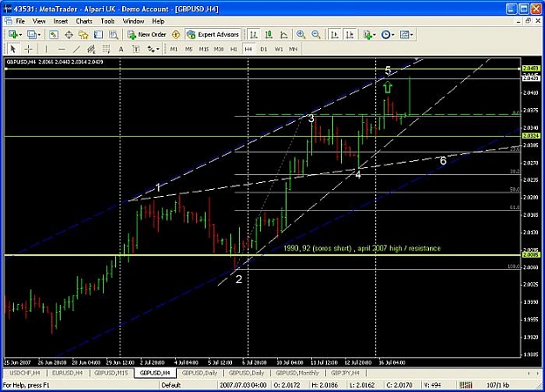
Task: Set timeframe to M5
Action: click(188, 49)
